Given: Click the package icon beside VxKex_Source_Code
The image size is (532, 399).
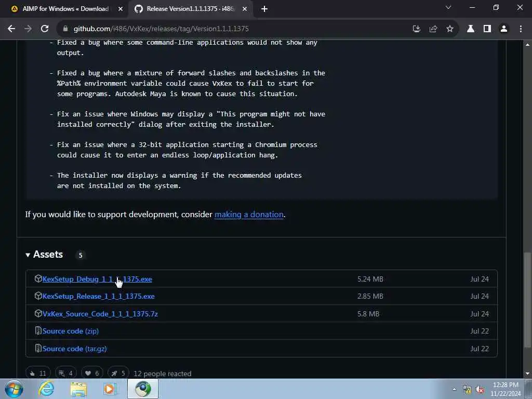Looking at the screenshot, I should (38, 313).
